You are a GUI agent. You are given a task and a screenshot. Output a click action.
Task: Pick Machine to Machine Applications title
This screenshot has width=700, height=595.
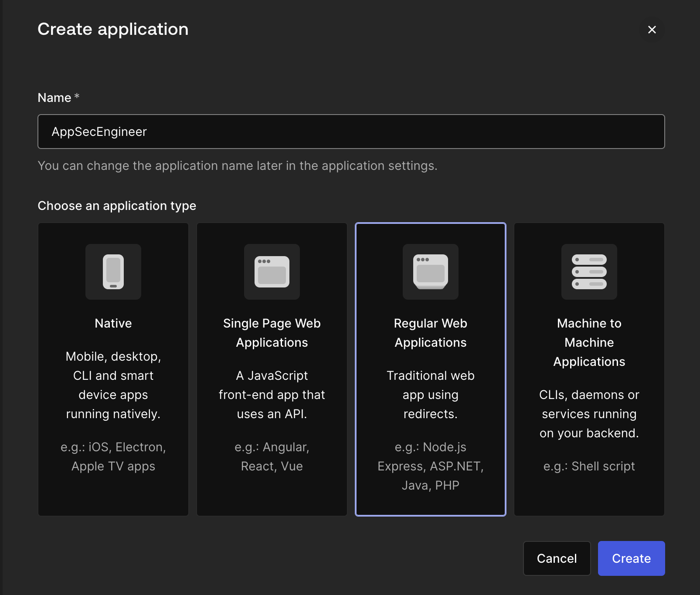589,342
